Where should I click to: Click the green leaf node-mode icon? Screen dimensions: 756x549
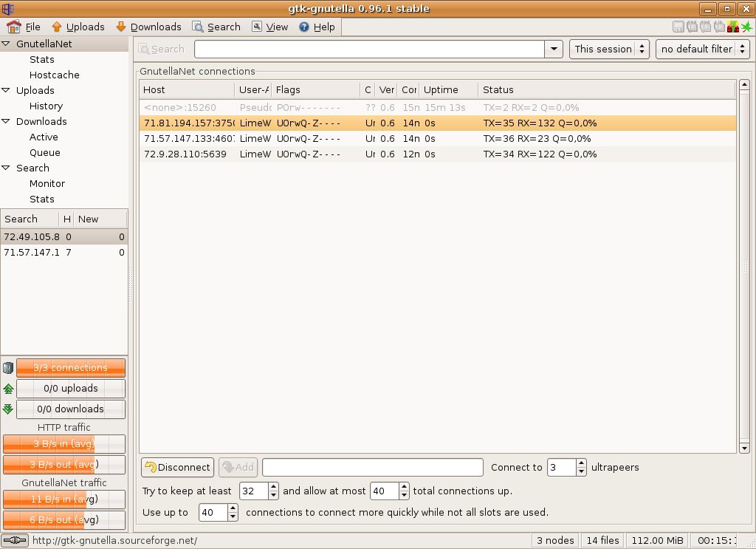click(x=746, y=27)
